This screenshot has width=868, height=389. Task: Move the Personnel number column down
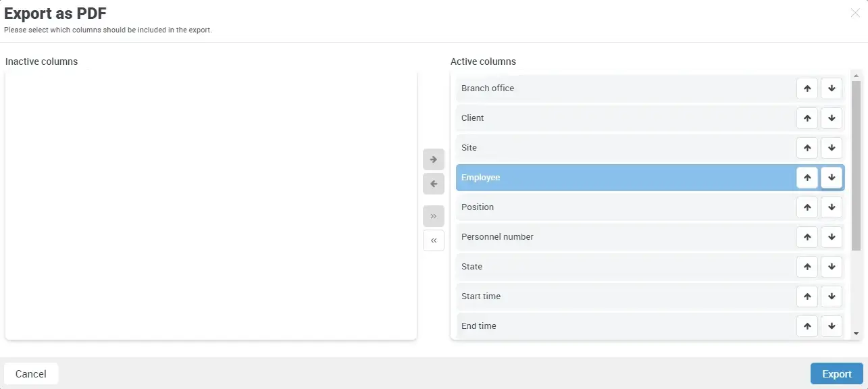(832, 237)
